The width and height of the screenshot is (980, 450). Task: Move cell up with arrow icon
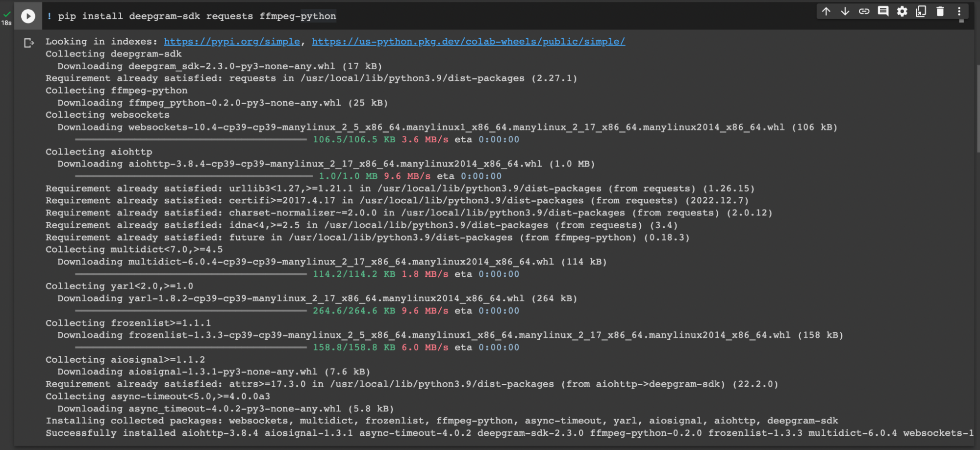[x=826, y=11]
